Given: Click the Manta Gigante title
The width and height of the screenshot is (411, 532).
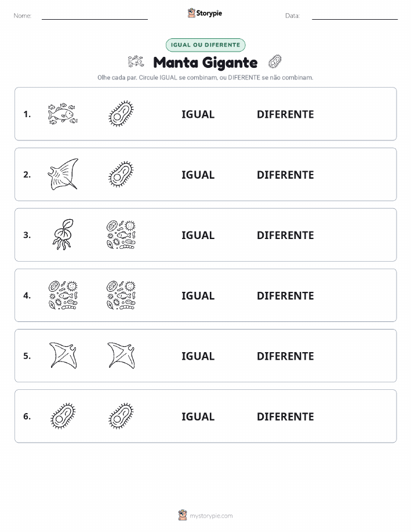Looking at the screenshot, I should click(x=205, y=63).
